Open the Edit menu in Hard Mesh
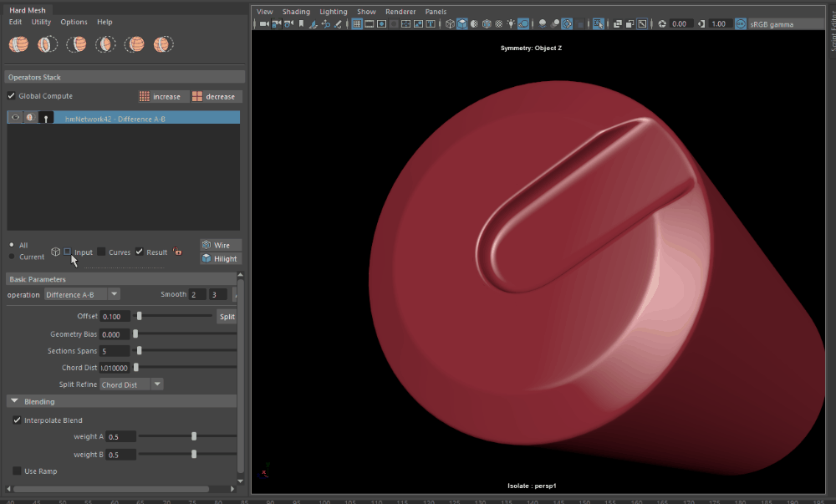Image resolution: width=836 pixels, height=504 pixels. pyautogui.click(x=15, y=22)
